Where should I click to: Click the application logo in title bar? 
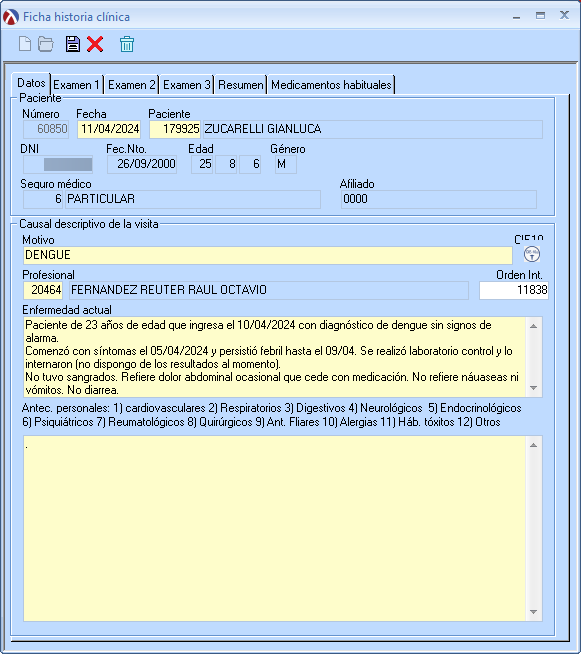pos(11,17)
